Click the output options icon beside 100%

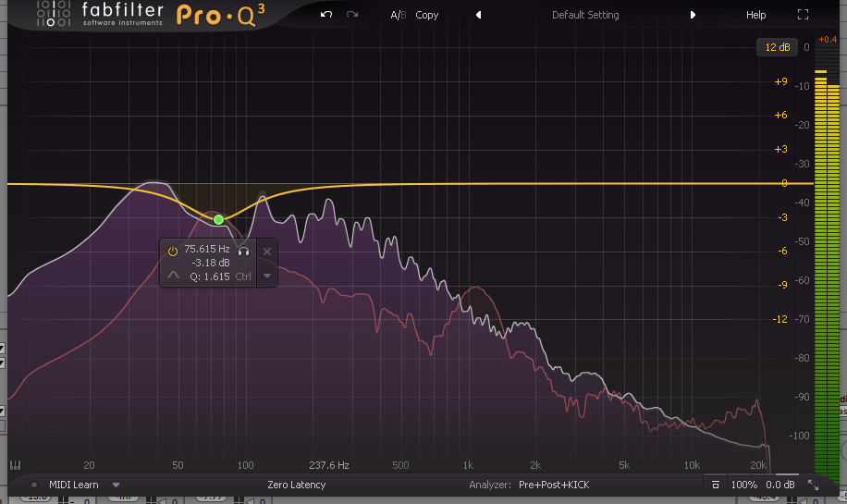(715, 485)
